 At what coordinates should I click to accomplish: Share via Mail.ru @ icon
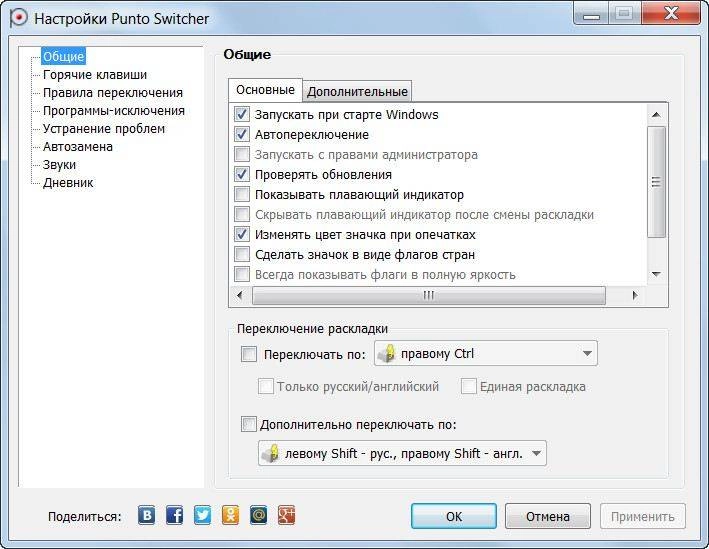click(259, 515)
